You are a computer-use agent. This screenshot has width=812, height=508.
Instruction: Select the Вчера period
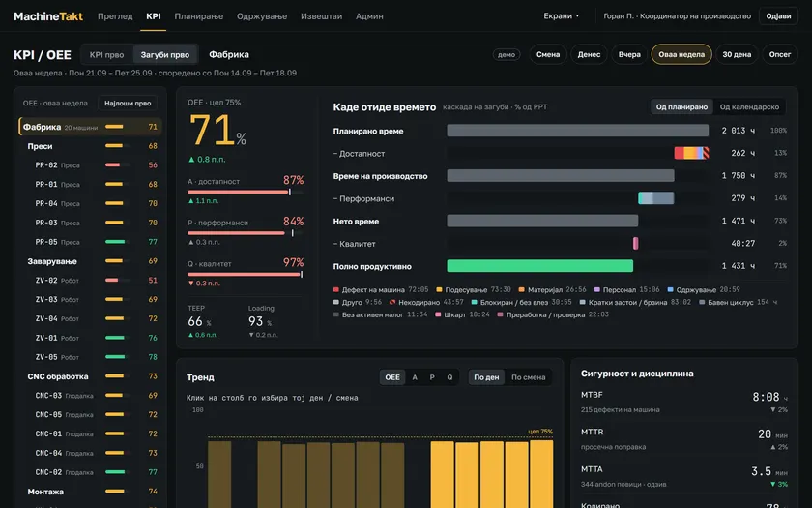point(629,54)
